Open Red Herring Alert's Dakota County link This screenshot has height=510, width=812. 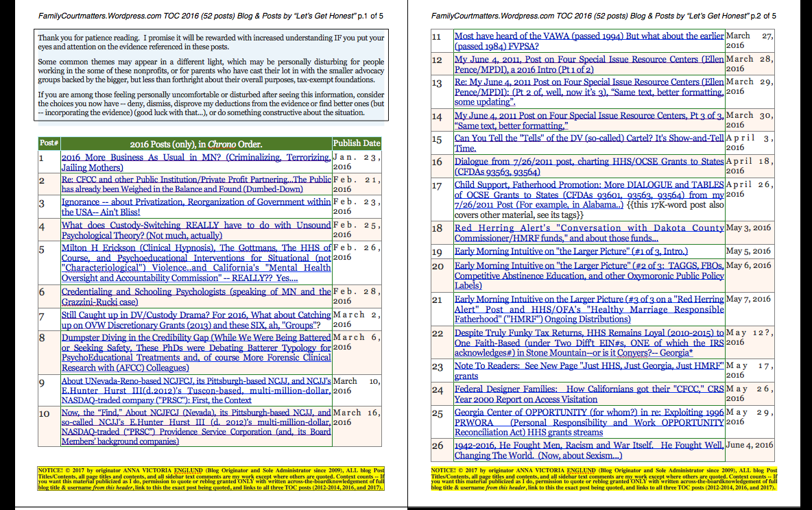(x=588, y=229)
